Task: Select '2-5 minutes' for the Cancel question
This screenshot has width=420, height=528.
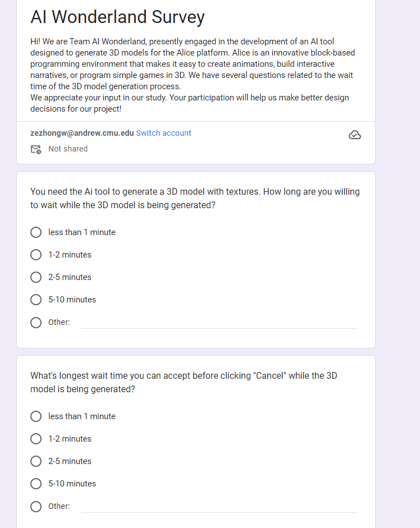Action: pos(36,461)
